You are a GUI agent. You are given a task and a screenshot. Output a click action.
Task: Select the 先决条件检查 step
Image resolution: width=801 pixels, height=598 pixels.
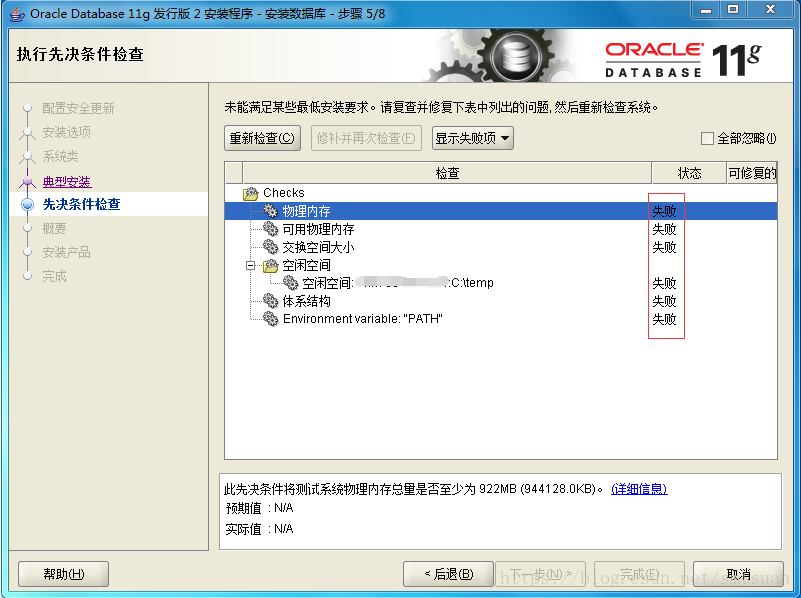[82, 204]
